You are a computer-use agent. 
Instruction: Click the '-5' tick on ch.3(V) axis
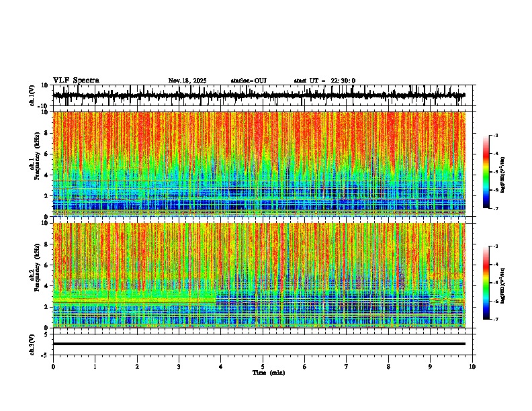46,355
